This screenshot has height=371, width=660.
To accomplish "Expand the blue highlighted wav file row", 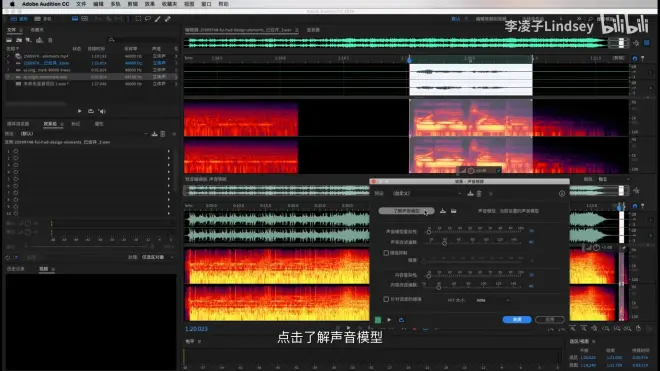I will tap(8, 63).
